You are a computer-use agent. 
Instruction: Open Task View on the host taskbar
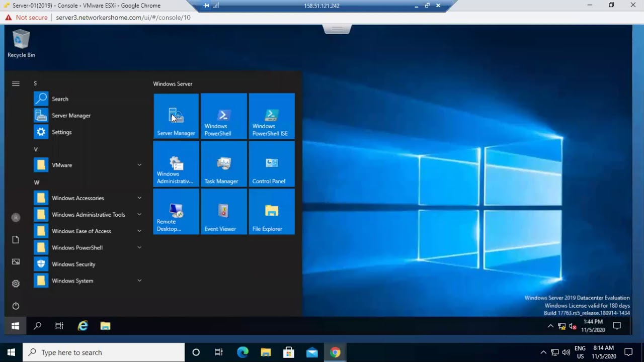[x=219, y=352]
